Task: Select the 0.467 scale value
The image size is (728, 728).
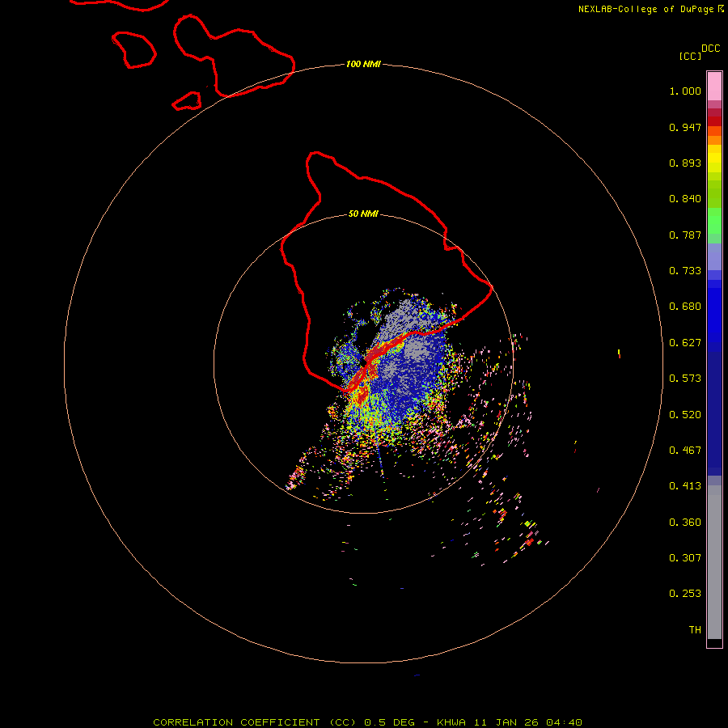Action: coord(685,451)
